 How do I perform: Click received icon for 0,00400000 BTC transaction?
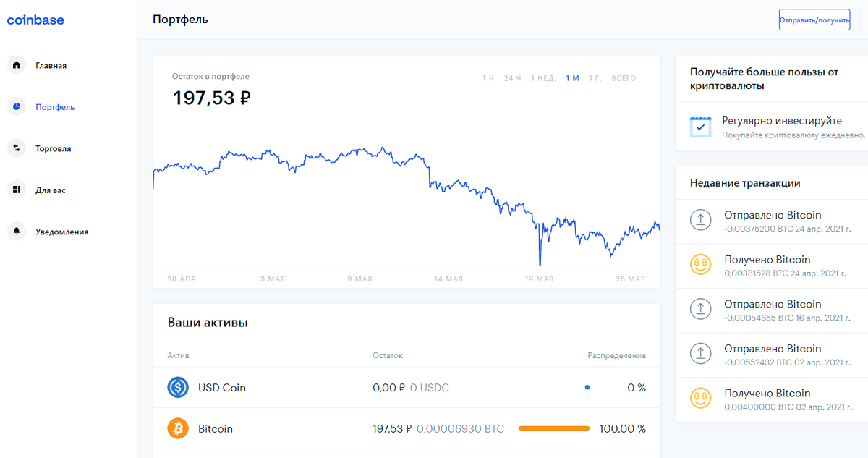[x=700, y=398]
